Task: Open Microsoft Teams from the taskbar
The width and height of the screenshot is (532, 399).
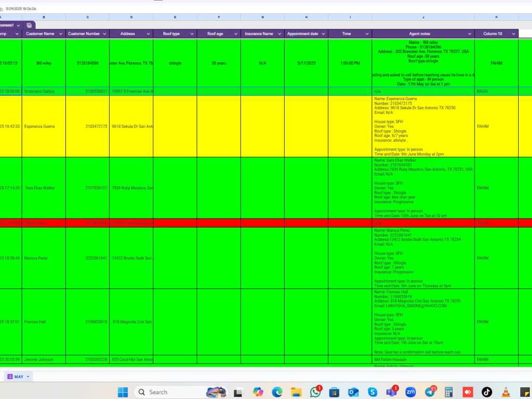Action: 391,392
